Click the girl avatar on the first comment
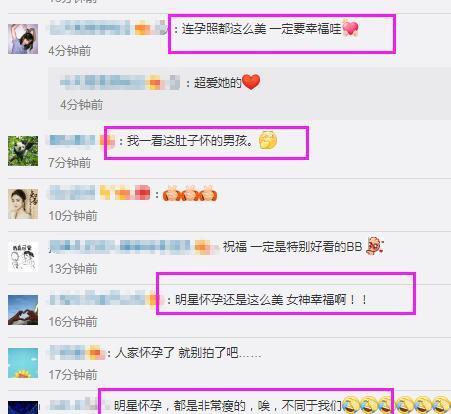The width and height of the screenshot is (451, 414). point(23,39)
